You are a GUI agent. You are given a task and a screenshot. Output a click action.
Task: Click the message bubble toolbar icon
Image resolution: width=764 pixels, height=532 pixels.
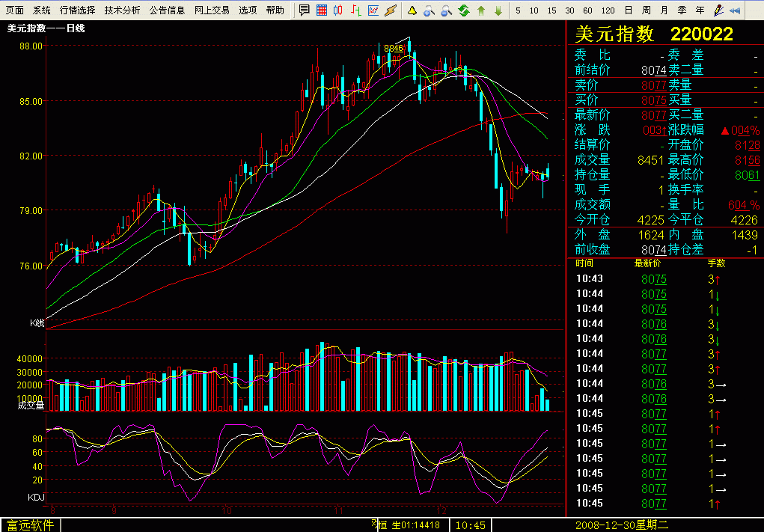pyautogui.click(x=305, y=10)
